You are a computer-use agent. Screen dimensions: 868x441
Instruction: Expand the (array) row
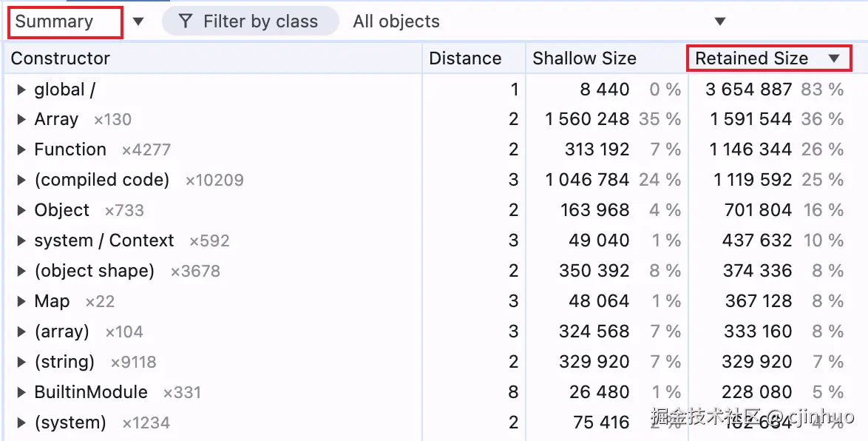[x=21, y=331]
